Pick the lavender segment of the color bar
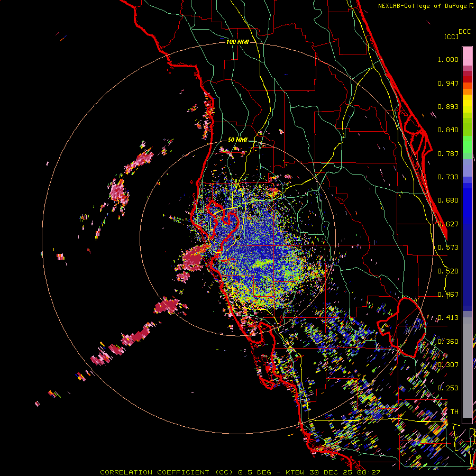This screenshot has height=476, width=476. coord(467,168)
